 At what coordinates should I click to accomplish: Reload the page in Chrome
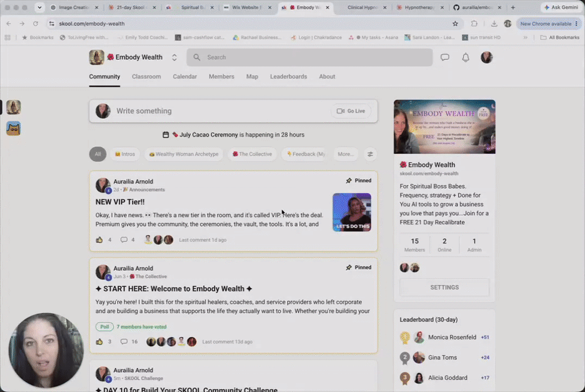[x=35, y=23]
